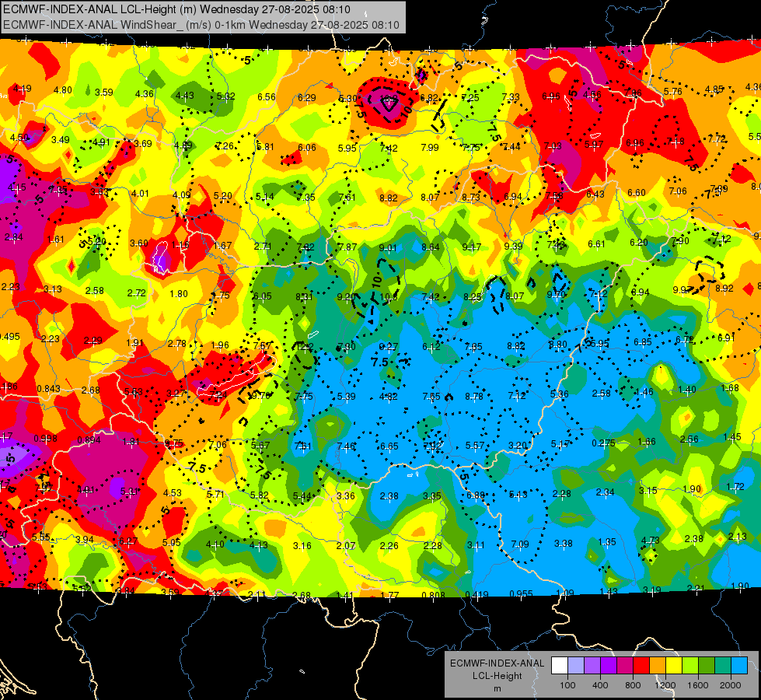Viewport: 761px width, 700px height.
Task: Click the grid value '6.88'
Action: tap(476, 495)
